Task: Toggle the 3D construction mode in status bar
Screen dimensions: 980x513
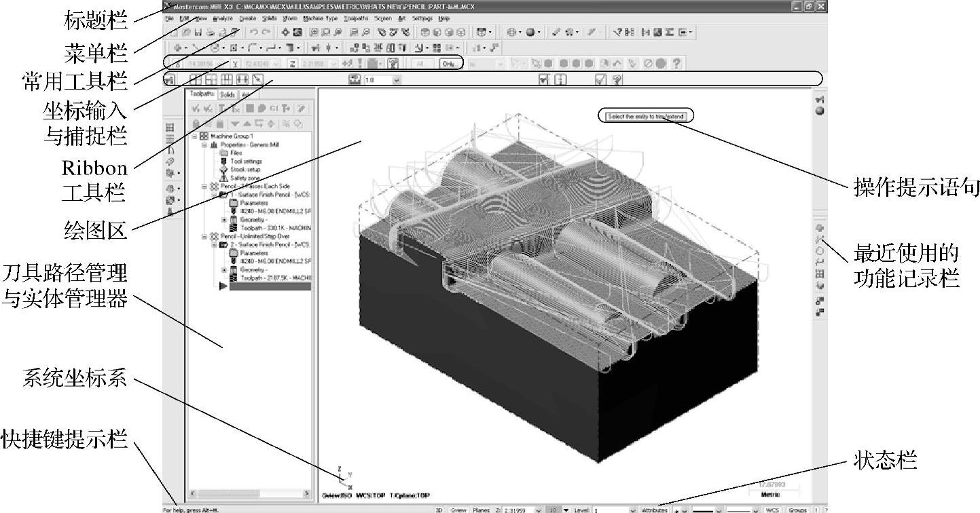Action: click(x=439, y=509)
